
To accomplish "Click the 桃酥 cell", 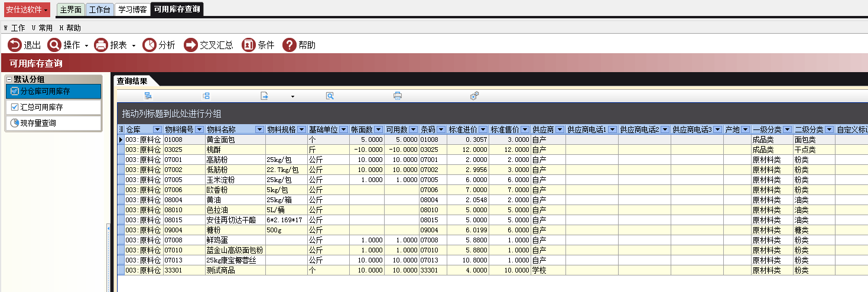I will pos(235,150).
